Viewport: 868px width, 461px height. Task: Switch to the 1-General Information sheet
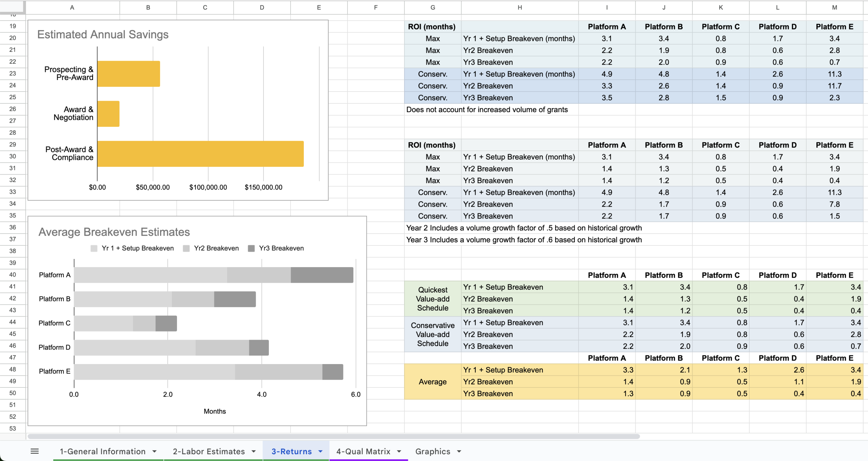[103, 452]
